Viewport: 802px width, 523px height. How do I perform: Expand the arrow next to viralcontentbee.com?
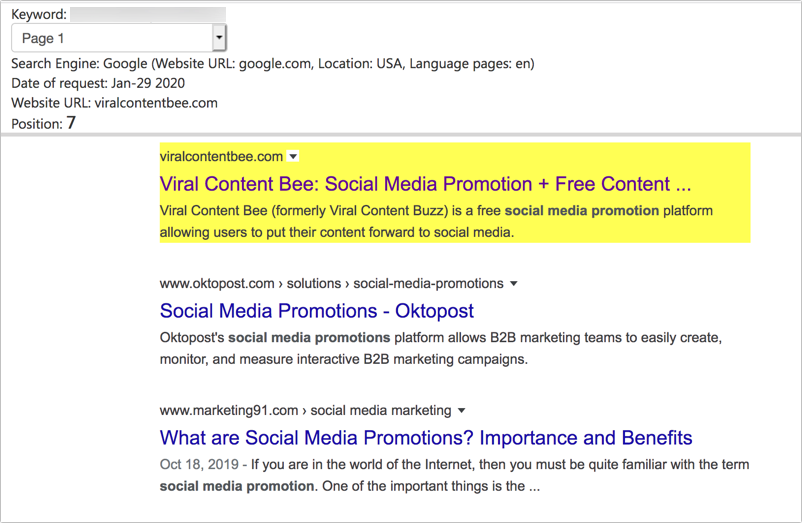point(293,156)
